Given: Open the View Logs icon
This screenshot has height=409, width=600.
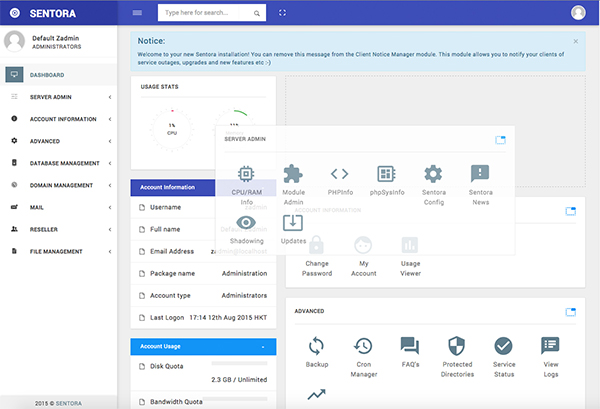Looking at the screenshot, I should pos(550,346).
